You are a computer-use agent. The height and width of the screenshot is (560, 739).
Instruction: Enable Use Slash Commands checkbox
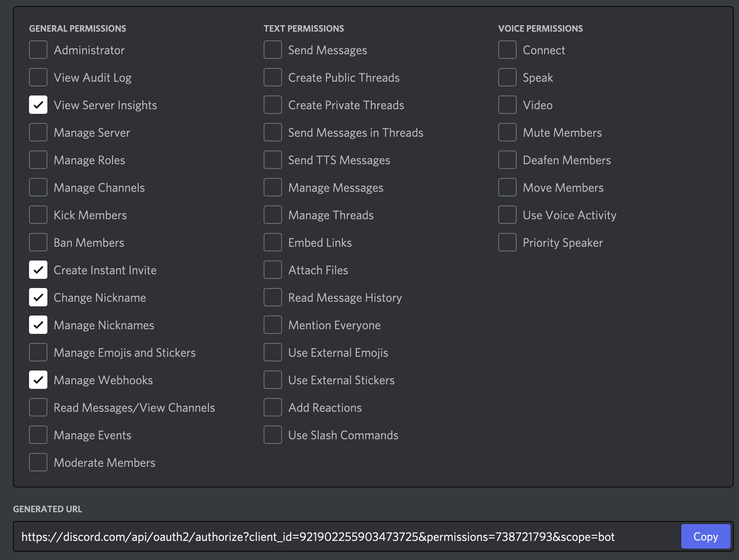(273, 435)
